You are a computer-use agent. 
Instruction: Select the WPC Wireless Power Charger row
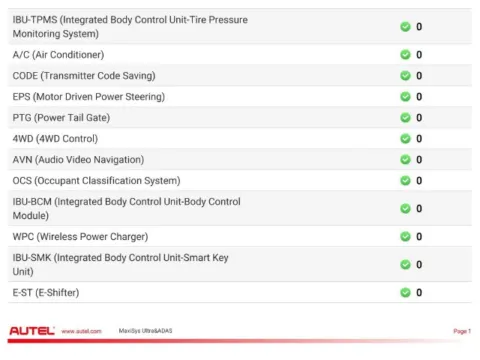point(240,237)
